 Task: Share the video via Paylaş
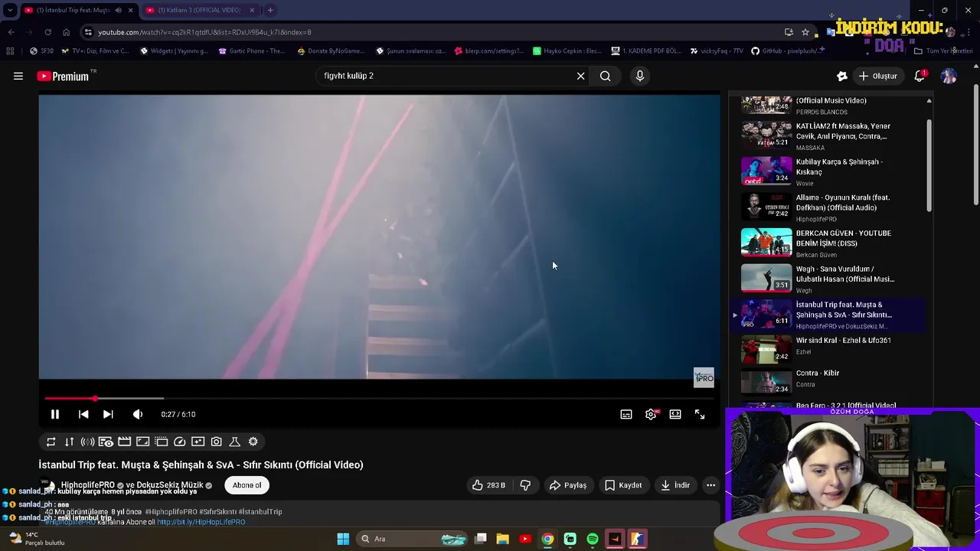tap(568, 485)
